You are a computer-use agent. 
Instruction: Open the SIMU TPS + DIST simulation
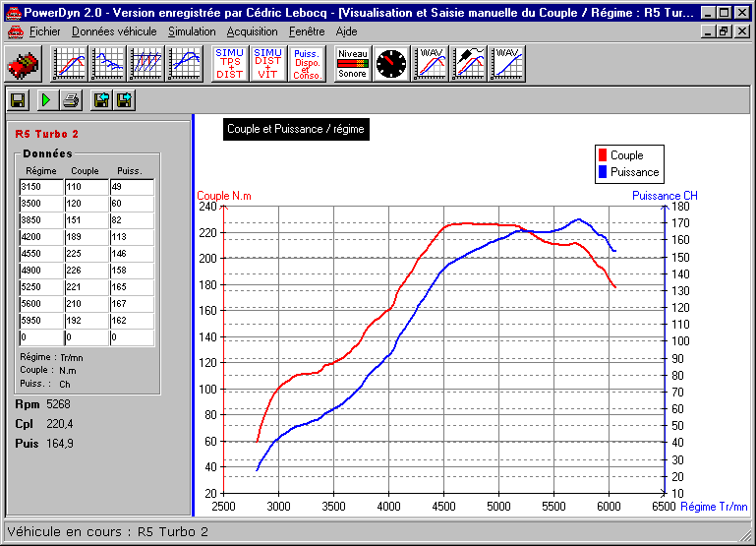[230, 64]
